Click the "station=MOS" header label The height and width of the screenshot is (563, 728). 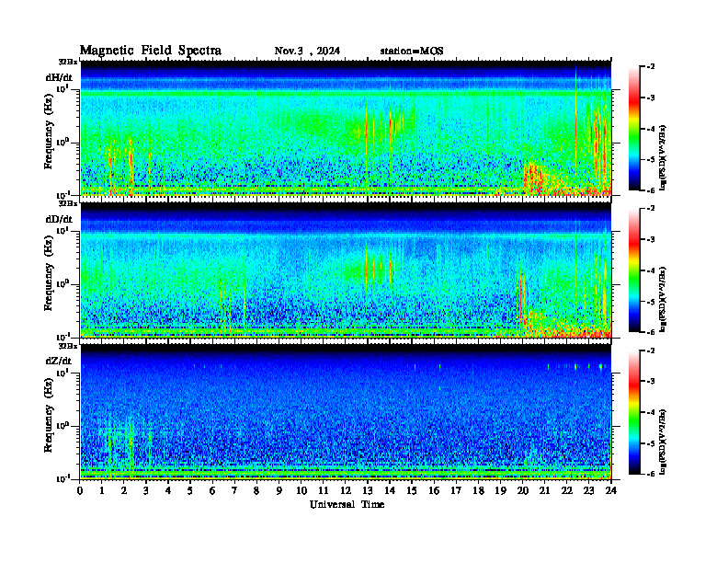point(412,51)
